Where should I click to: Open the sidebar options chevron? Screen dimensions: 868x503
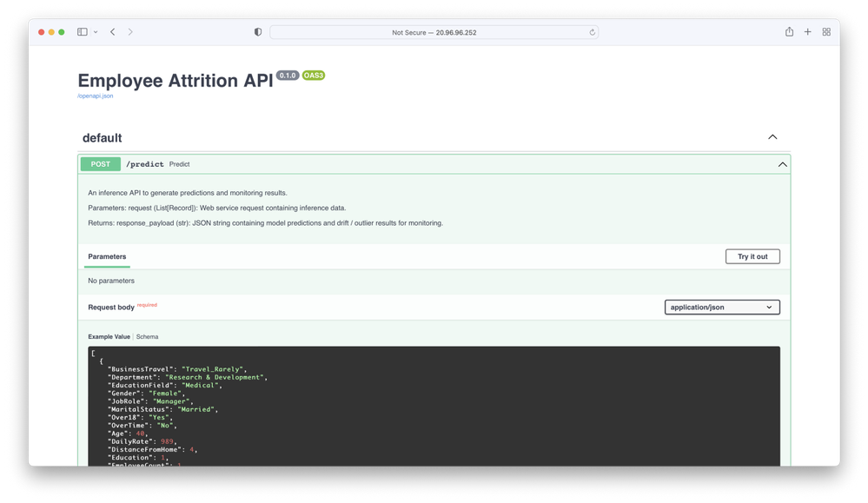96,32
